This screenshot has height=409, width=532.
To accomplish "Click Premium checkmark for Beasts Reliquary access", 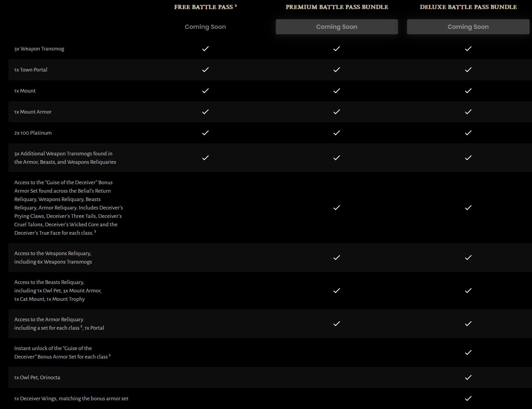I will [x=337, y=290].
